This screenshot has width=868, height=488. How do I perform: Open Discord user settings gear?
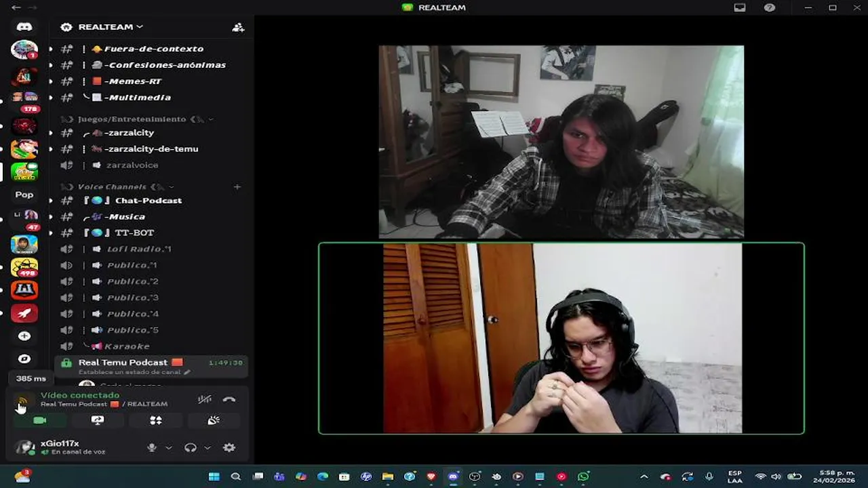[x=229, y=447]
